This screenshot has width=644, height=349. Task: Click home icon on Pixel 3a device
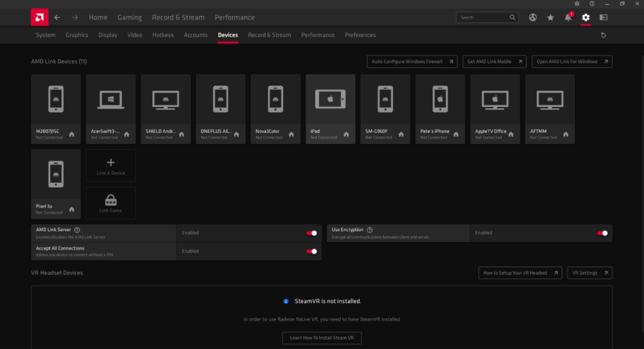tap(72, 209)
